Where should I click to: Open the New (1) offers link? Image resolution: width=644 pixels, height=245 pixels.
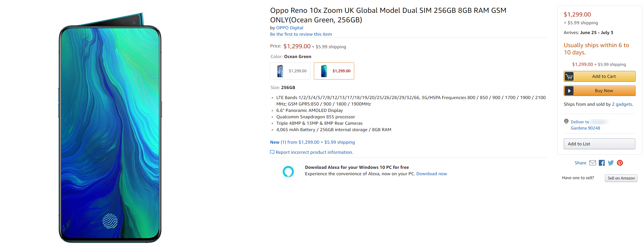click(312, 142)
